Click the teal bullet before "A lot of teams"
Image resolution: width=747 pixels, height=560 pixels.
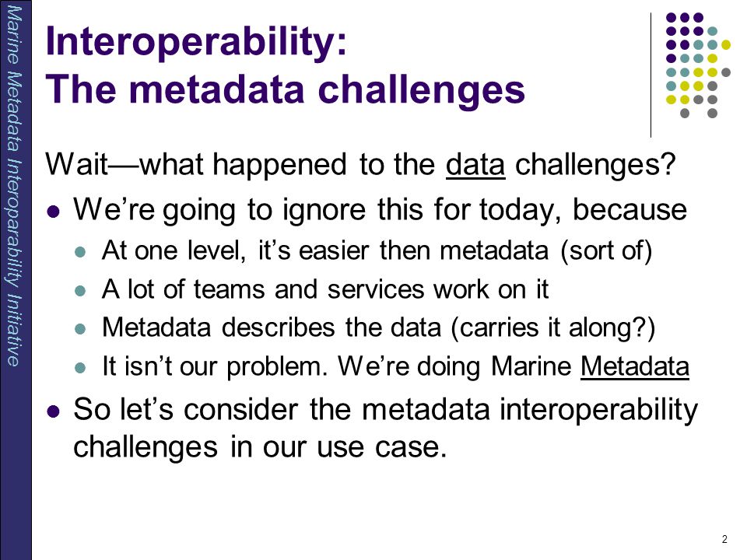pyautogui.click(x=80, y=290)
